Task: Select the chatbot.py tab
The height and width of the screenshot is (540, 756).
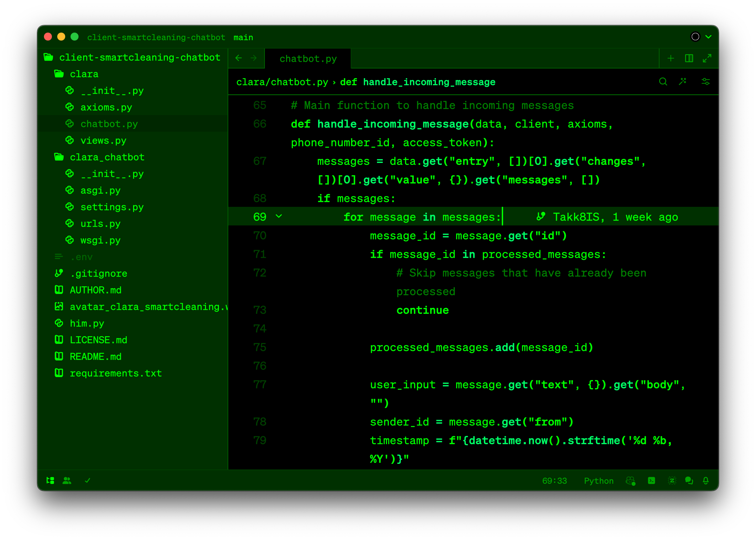Action: click(308, 59)
